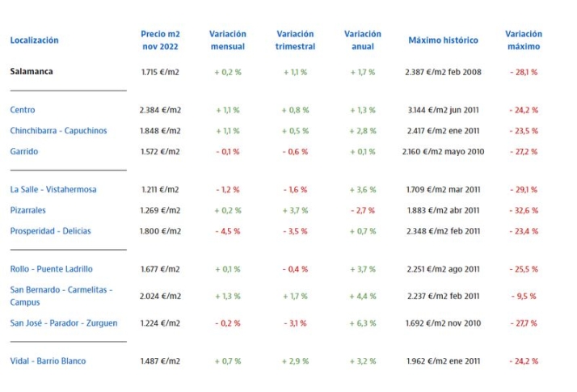This screenshot has width=577, height=392.
Task: Click the Variación trimestral column header
Action: coord(295,40)
